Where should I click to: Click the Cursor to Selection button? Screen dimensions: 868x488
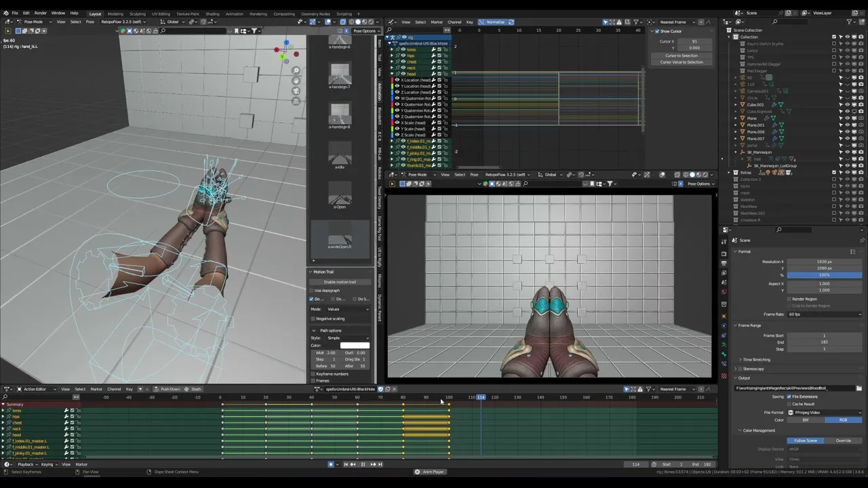point(682,56)
